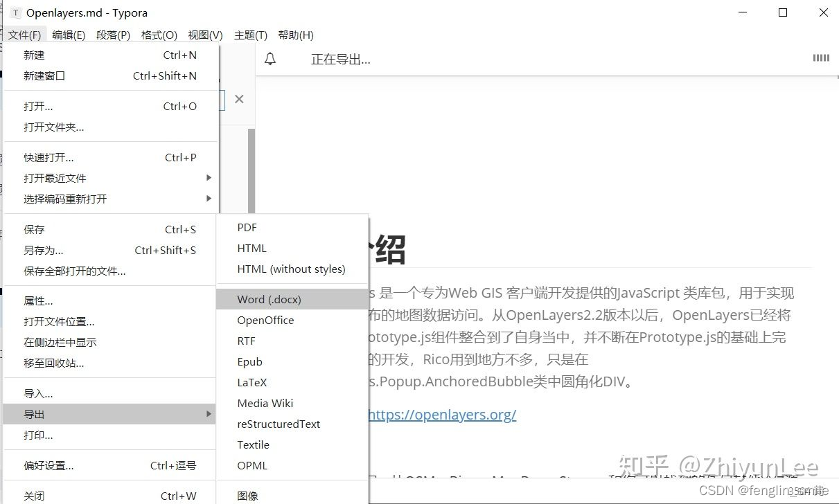Select 打开... menu entry
The width and height of the screenshot is (839, 504).
click(x=111, y=106)
